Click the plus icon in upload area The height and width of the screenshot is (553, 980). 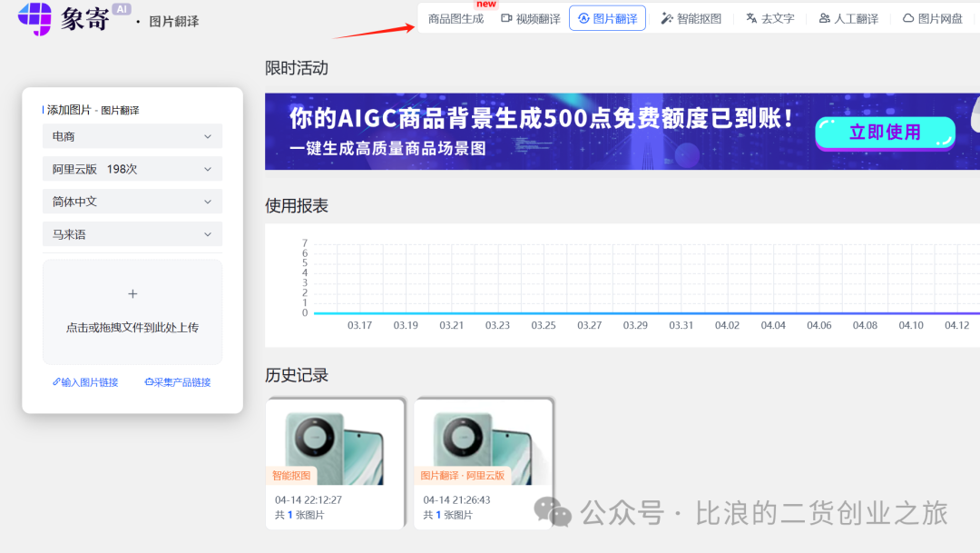click(132, 294)
